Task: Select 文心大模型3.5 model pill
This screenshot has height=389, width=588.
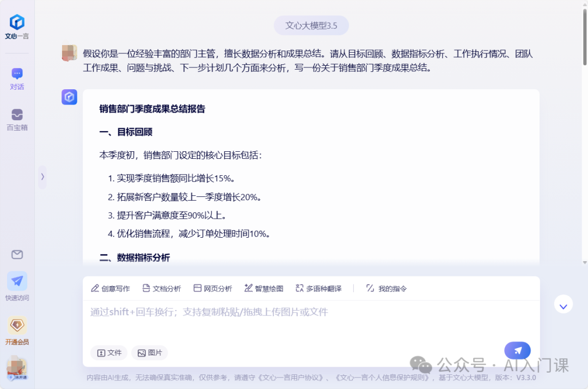Action: click(311, 26)
